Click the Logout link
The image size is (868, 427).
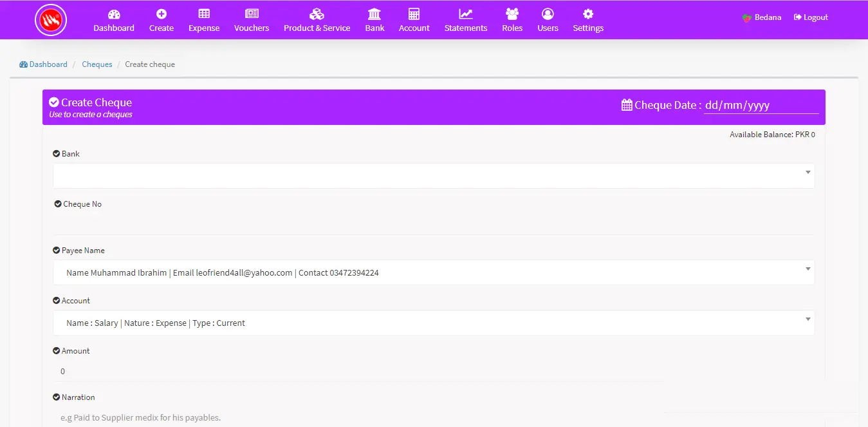(x=811, y=17)
